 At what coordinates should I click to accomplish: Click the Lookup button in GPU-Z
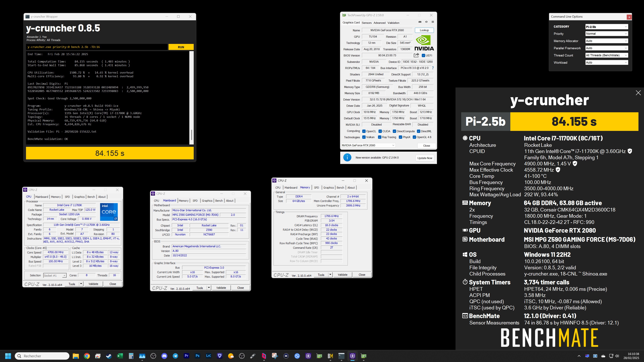424,30
